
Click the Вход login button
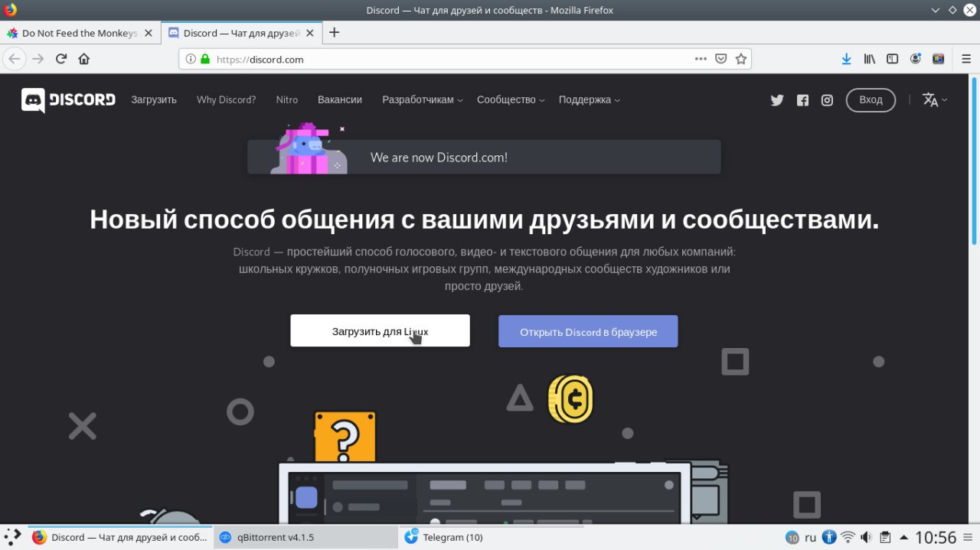(871, 100)
